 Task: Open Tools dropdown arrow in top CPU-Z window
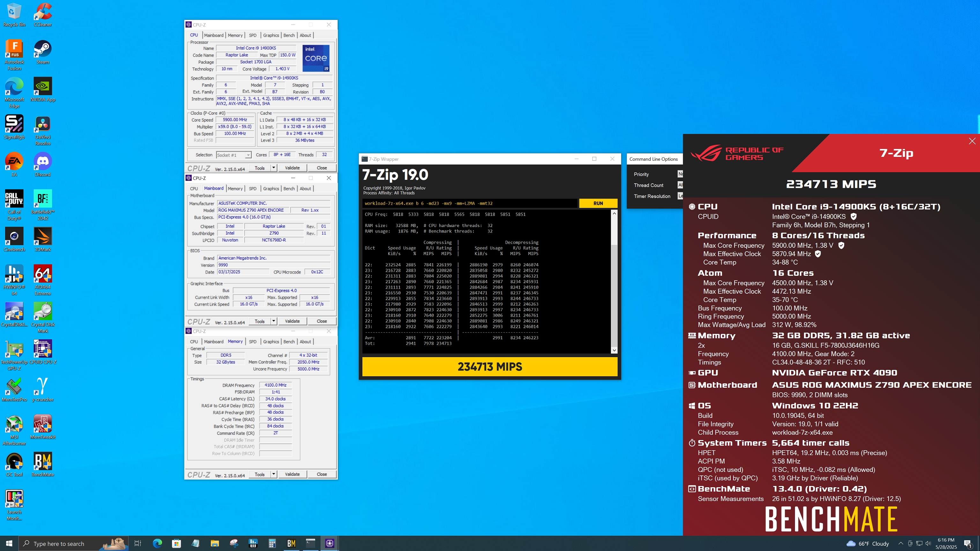coord(273,168)
